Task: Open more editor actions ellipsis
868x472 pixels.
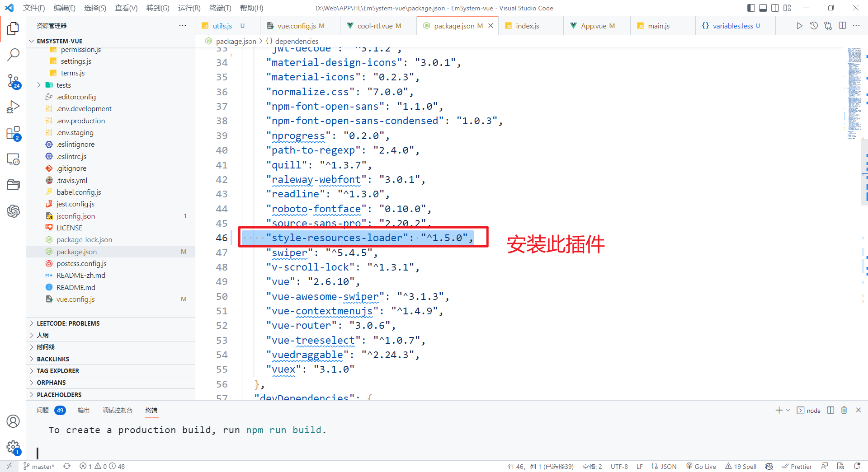Action: click(856, 26)
